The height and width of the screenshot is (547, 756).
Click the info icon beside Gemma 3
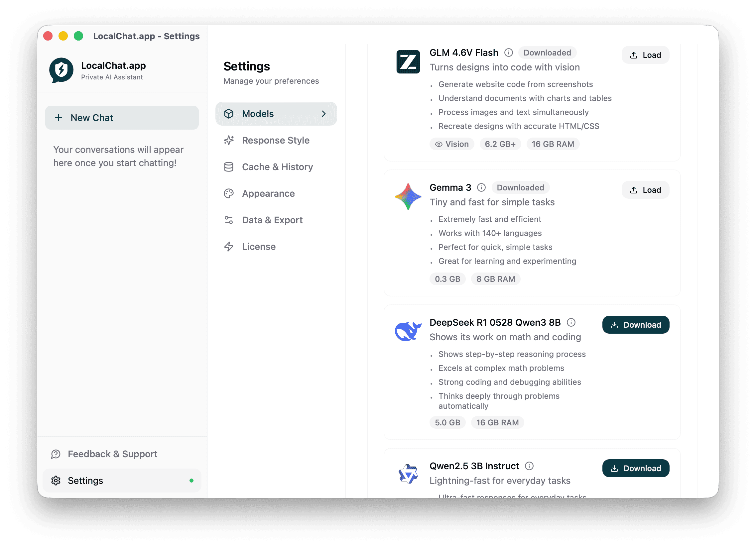click(481, 187)
